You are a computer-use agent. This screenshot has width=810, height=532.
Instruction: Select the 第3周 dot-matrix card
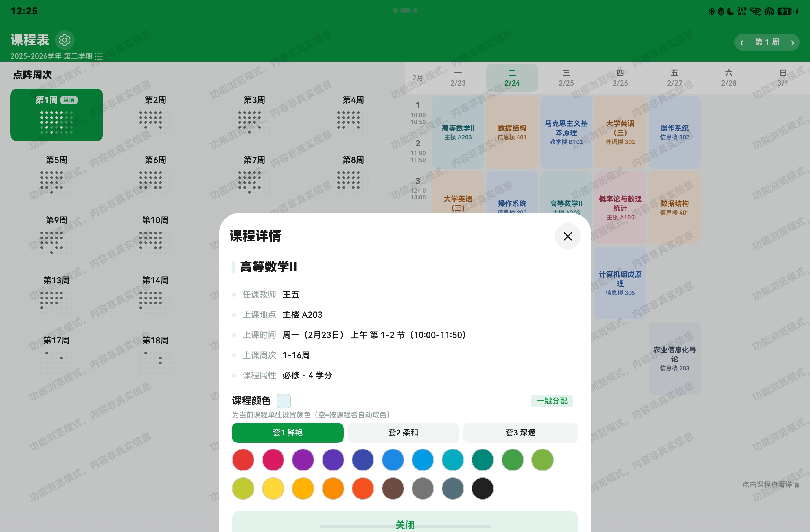point(254,115)
